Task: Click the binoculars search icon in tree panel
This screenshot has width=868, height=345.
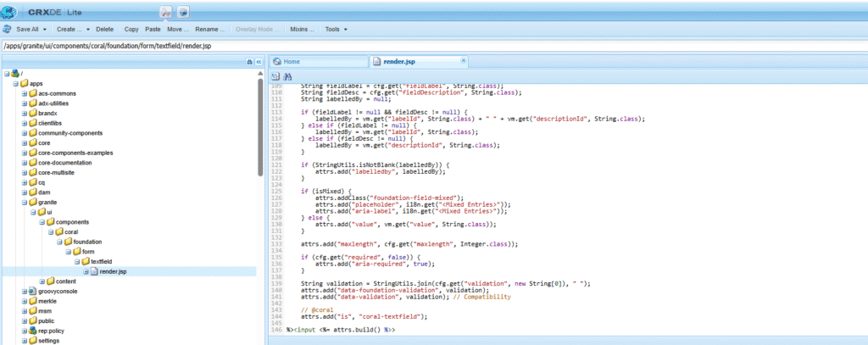Action: pos(249,62)
